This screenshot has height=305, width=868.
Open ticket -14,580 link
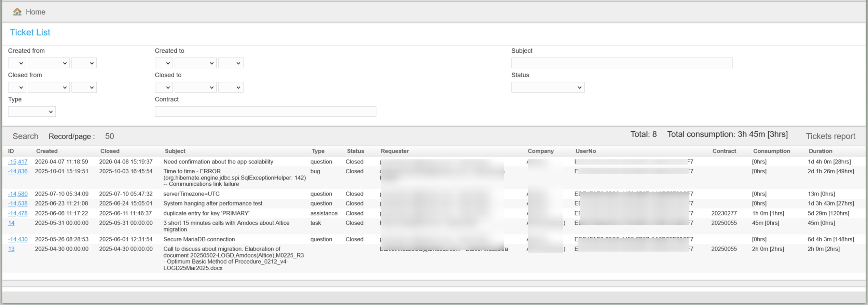(18, 194)
